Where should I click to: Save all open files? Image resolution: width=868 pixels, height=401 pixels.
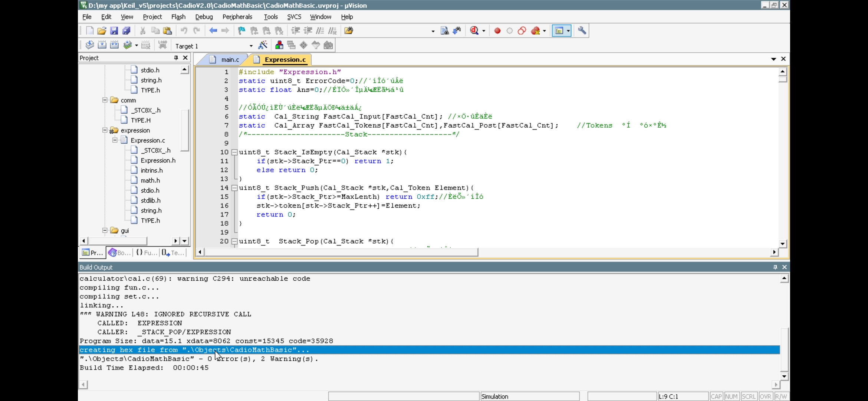pyautogui.click(x=126, y=31)
